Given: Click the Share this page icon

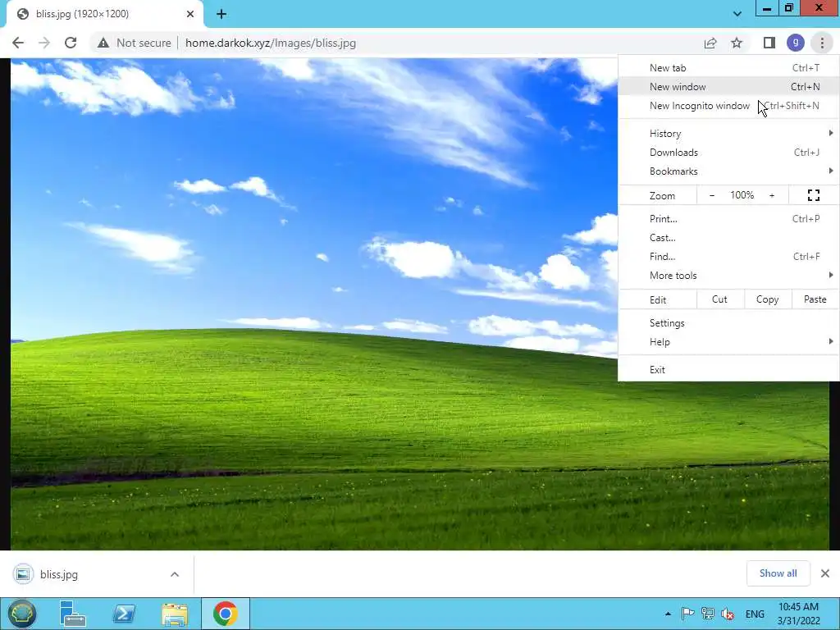Looking at the screenshot, I should point(710,43).
